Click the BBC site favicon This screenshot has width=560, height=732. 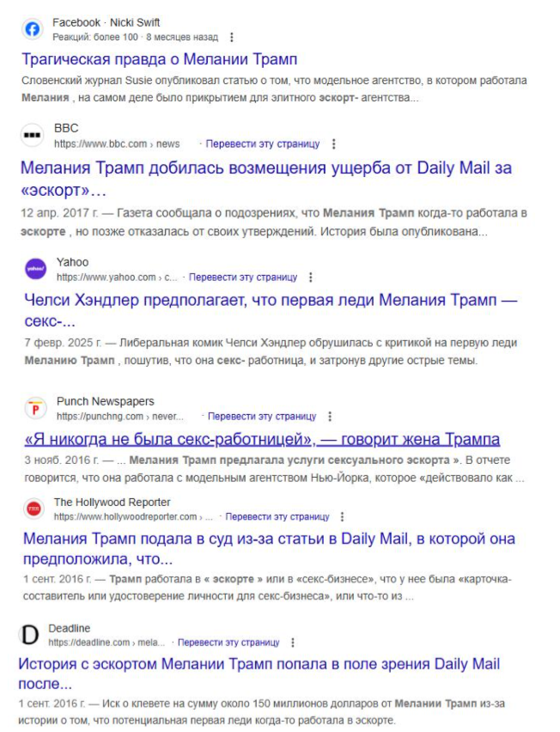click(x=32, y=135)
